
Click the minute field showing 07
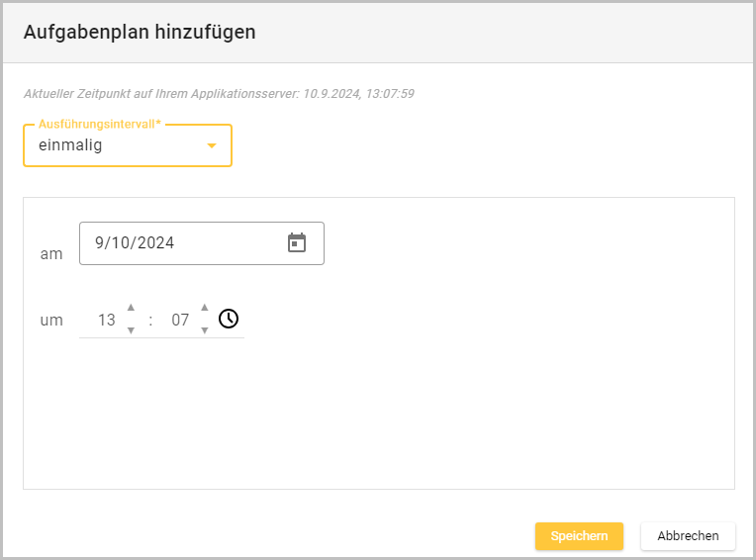[x=180, y=321]
